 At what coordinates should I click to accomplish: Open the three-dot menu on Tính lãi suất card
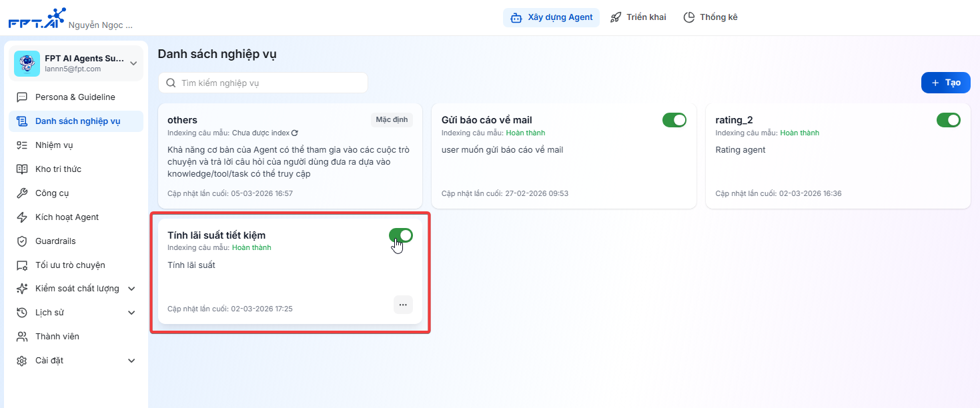[x=402, y=305]
